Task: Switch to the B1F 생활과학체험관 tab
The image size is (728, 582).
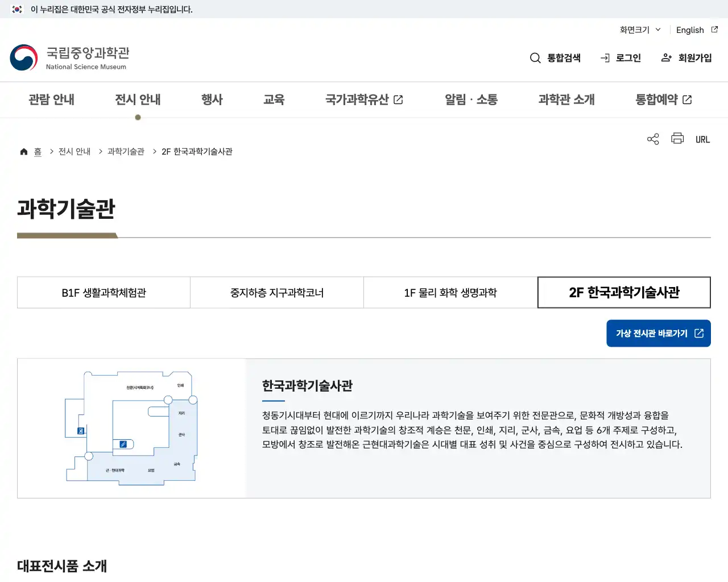Action: coord(104,292)
